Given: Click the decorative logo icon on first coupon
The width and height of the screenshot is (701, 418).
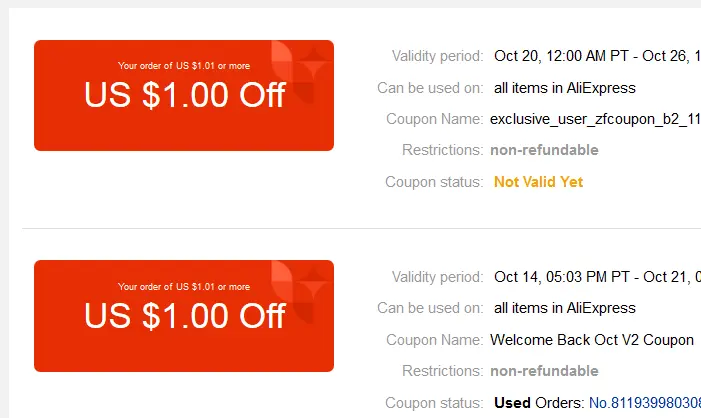Looking at the screenshot, I should point(302,72).
